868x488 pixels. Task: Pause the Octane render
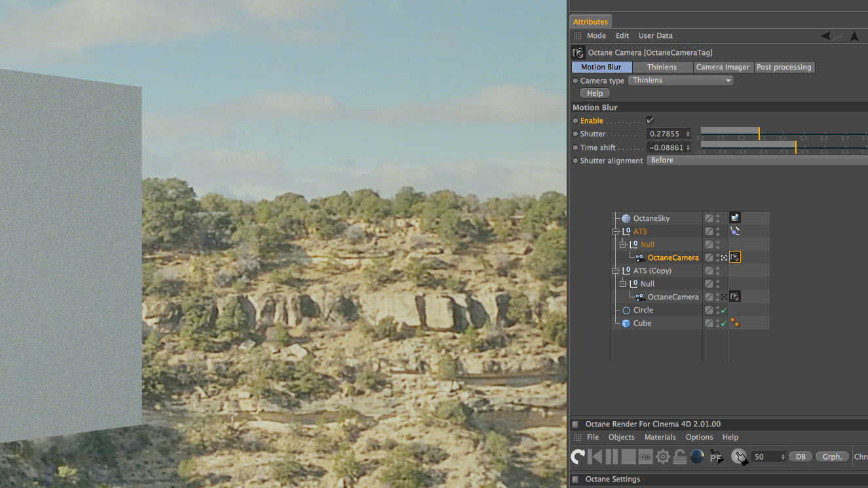click(612, 457)
